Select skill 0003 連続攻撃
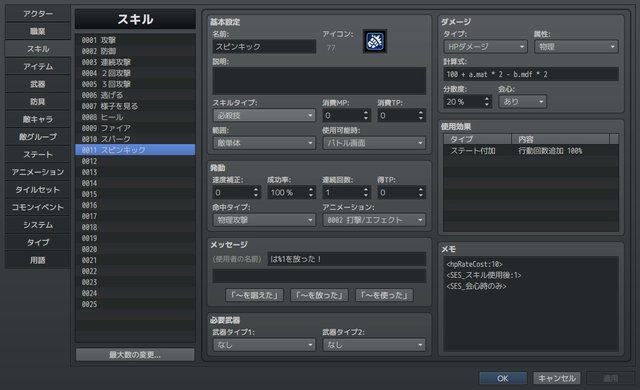The image size is (640, 390). pyautogui.click(x=135, y=62)
